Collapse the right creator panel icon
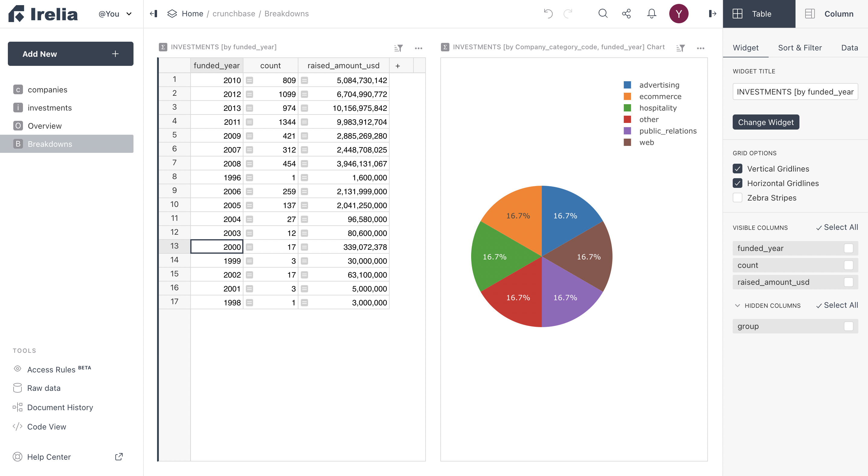The image size is (868, 476). [x=712, y=14]
